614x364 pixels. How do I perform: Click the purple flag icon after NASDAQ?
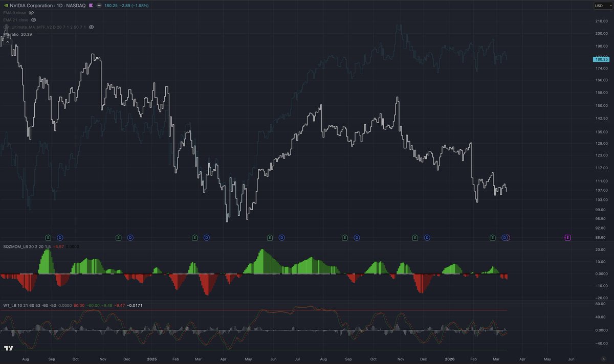tap(90, 5)
